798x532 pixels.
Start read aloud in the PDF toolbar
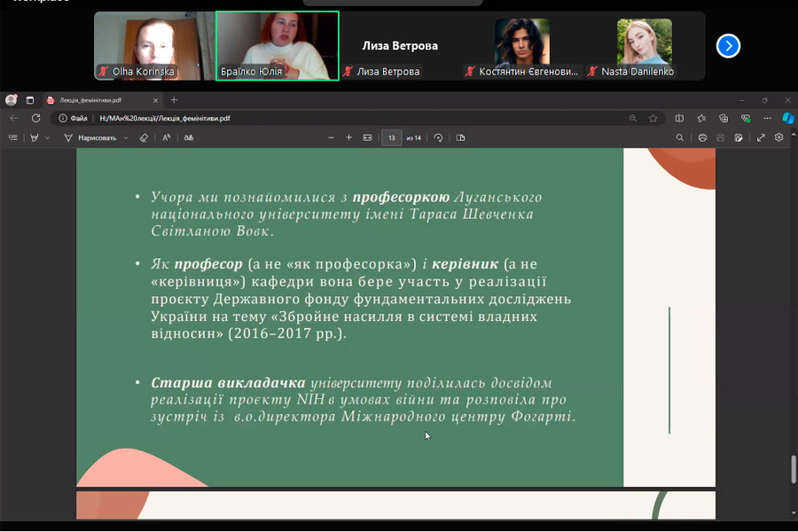(x=167, y=137)
